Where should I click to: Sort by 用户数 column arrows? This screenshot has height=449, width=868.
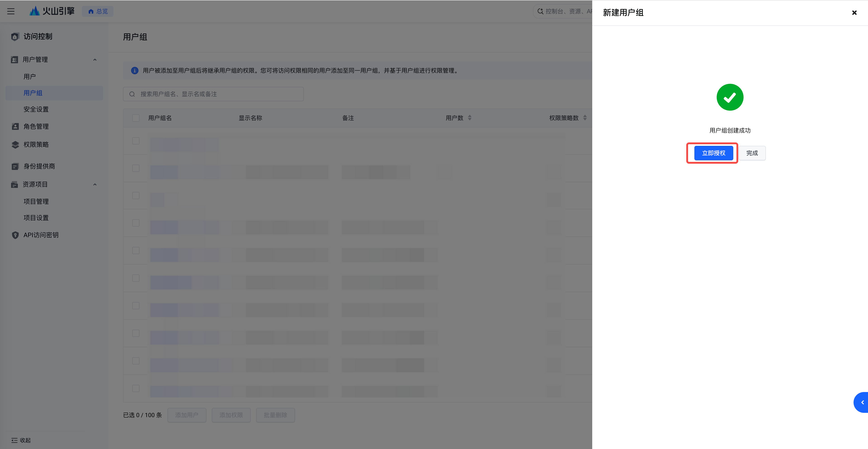tap(470, 118)
